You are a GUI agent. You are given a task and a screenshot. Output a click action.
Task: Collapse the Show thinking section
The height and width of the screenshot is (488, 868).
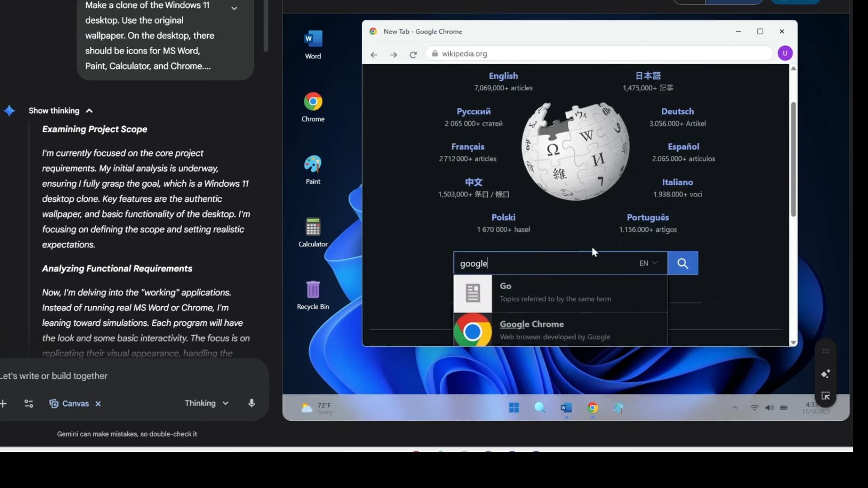coord(89,111)
